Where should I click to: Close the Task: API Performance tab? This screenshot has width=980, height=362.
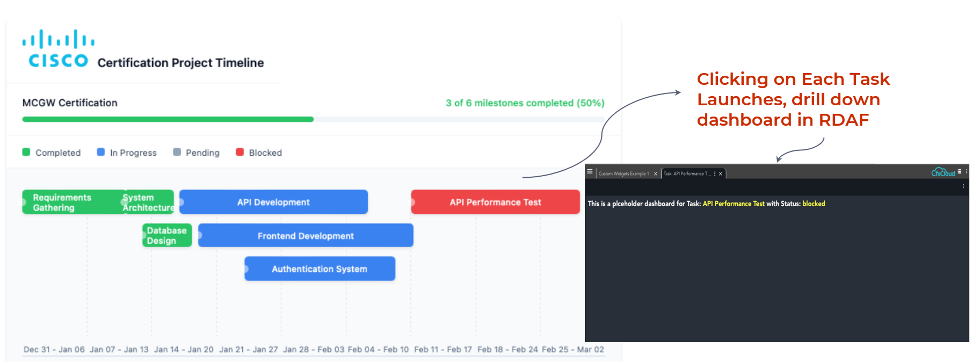pos(721,174)
